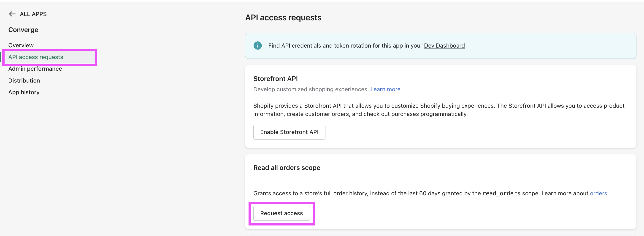Click the Converge app name
This screenshot has height=236, width=644.
pos(23,29)
